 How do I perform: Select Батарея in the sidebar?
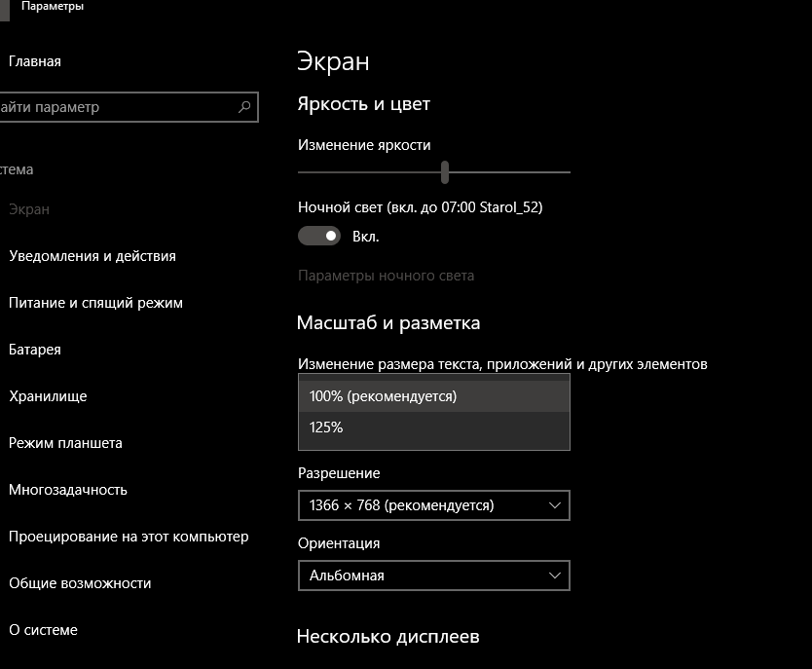pyautogui.click(x=35, y=350)
